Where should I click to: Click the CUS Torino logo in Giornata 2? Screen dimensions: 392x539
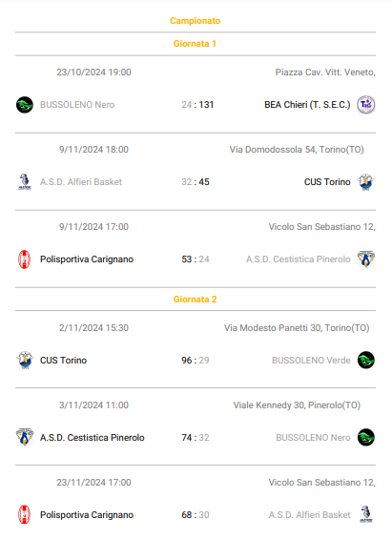click(x=25, y=360)
